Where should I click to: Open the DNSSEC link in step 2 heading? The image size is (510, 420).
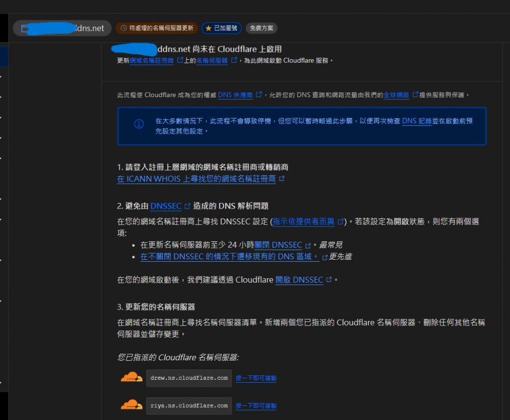[166, 206]
